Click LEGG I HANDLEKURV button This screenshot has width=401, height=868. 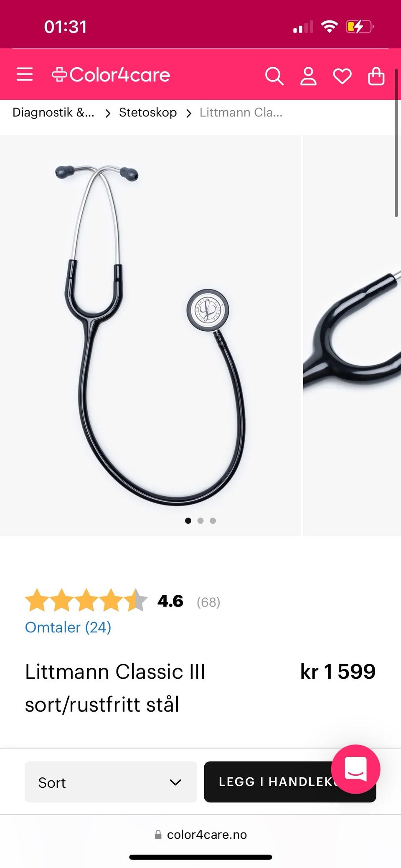[290, 782]
